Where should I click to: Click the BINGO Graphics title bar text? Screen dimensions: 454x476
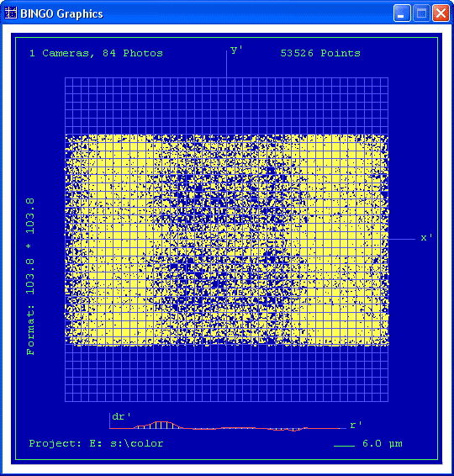[x=61, y=14]
